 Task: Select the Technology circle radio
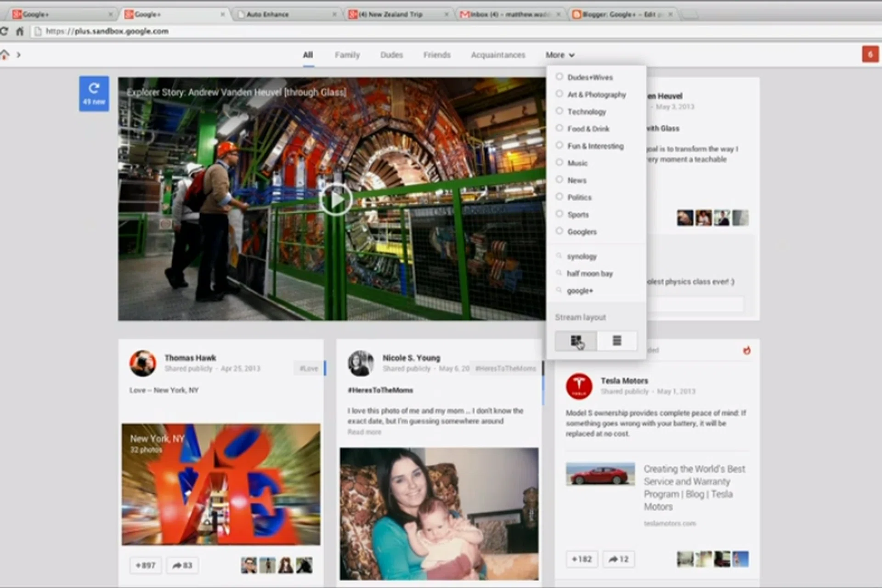pyautogui.click(x=559, y=111)
